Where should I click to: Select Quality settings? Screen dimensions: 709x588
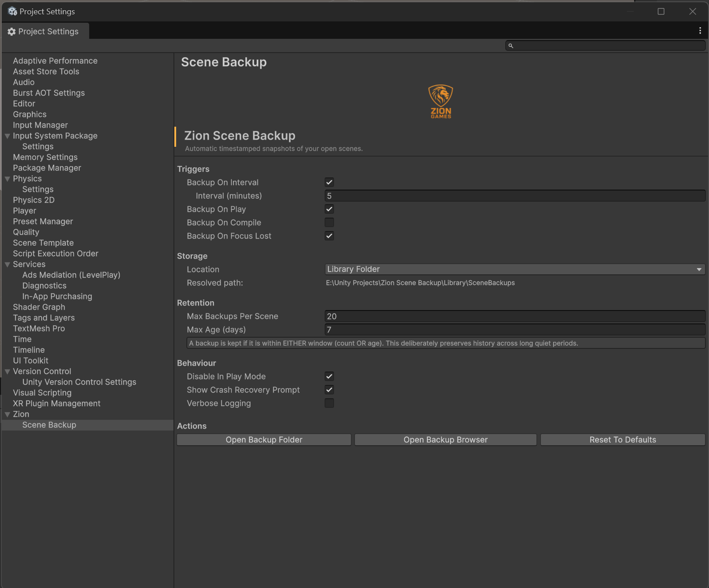(x=26, y=232)
